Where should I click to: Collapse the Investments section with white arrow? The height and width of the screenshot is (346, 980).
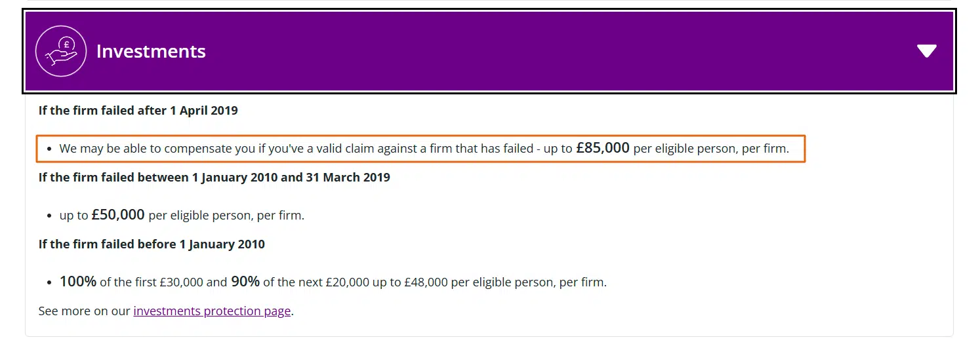(926, 51)
